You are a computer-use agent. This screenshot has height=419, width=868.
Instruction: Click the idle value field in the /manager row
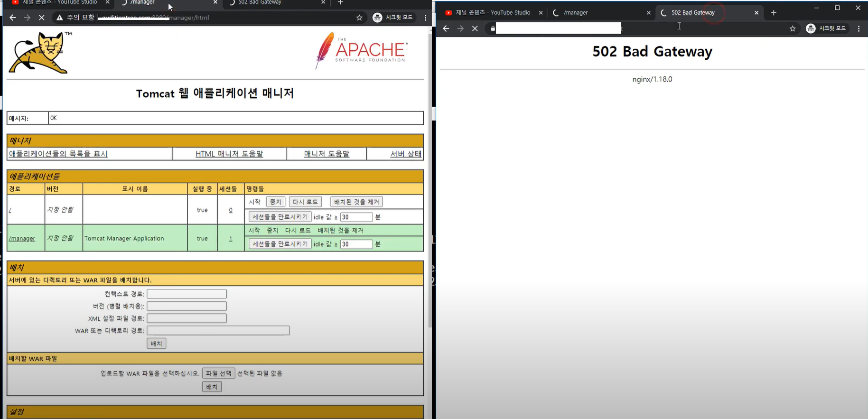[x=356, y=244]
